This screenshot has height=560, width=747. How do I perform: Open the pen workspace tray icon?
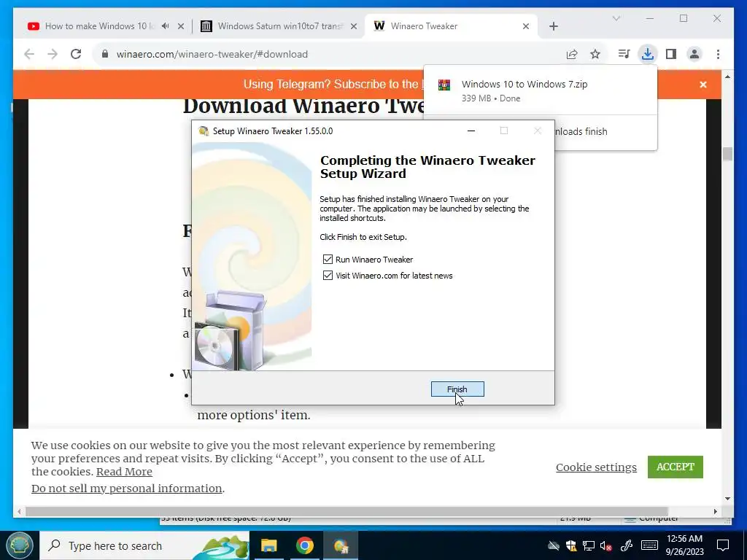tap(627, 545)
